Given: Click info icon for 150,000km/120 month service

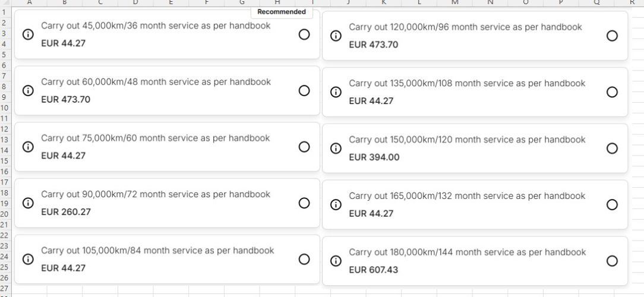Looking at the screenshot, I should point(335,148).
